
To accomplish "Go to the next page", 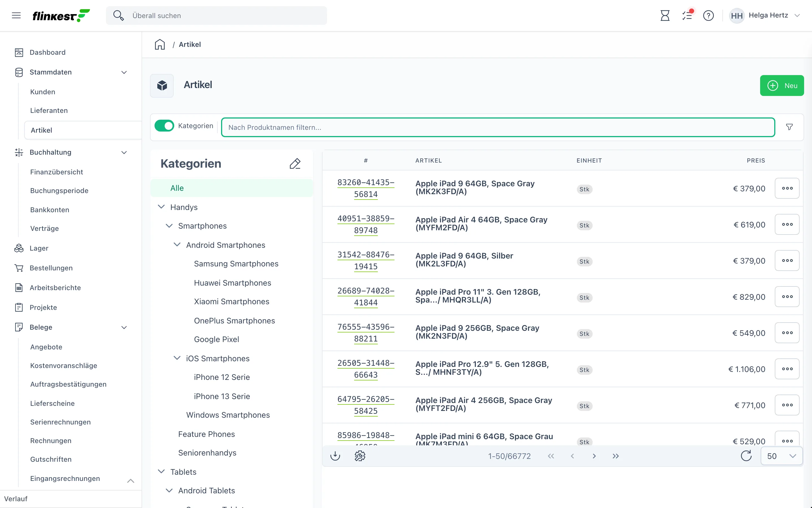I will (x=594, y=456).
